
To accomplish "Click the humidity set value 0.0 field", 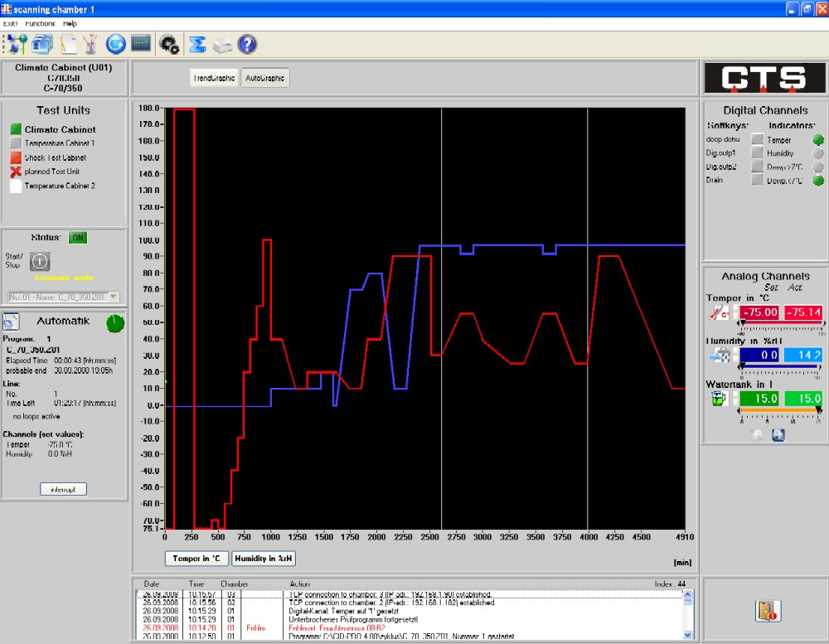I will coord(759,355).
